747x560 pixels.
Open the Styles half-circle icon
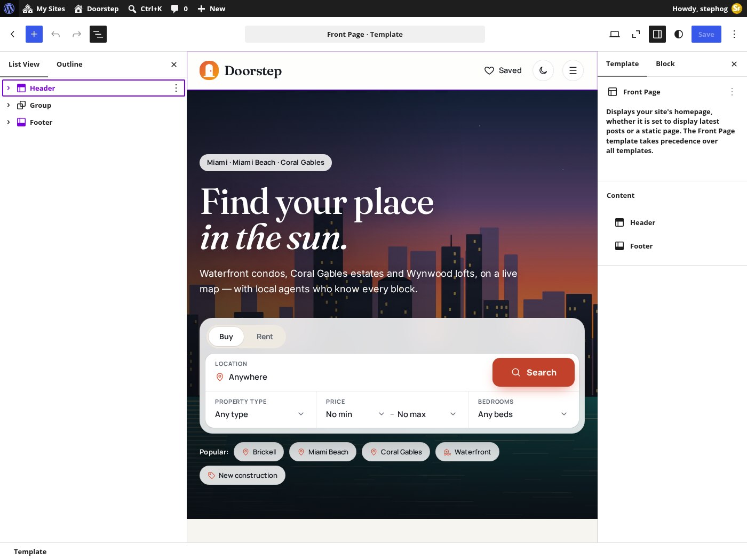tap(679, 34)
